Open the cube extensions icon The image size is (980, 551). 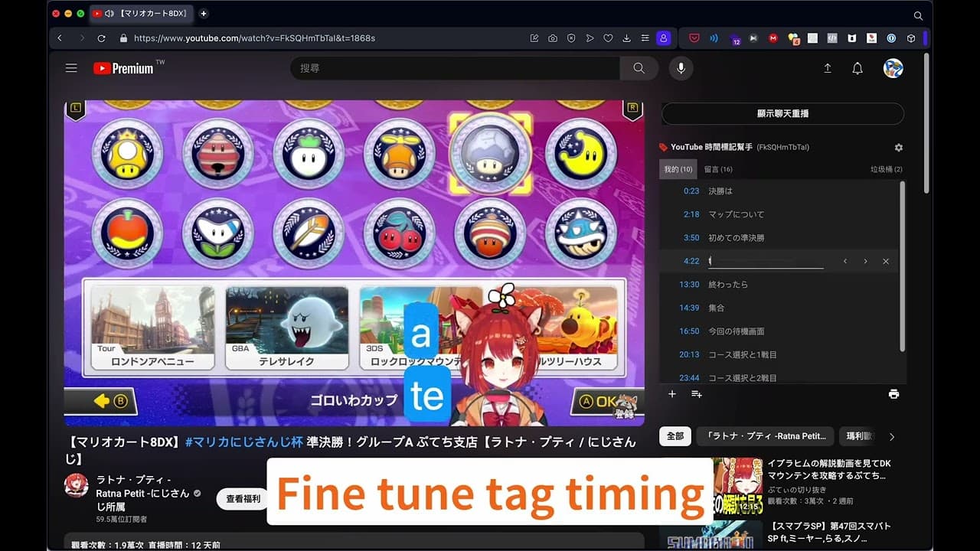pos(911,37)
